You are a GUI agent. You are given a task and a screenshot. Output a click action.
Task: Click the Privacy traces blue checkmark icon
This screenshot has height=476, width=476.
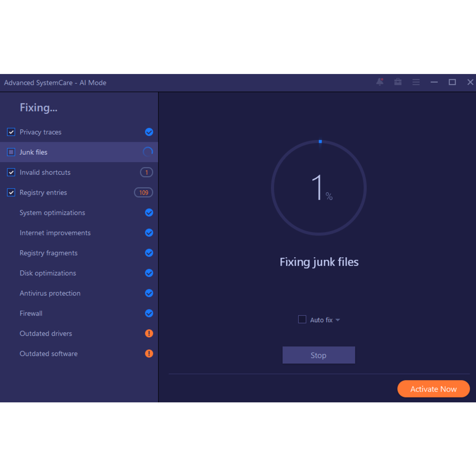click(149, 132)
